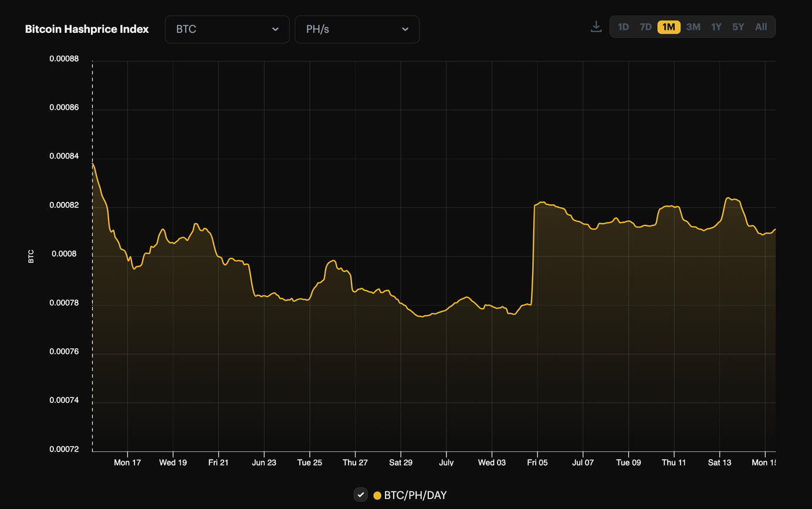This screenshot has height=509, width=812.
Task: Click the Bitcoin Hashprice Index title
Action: click(86, 28)
